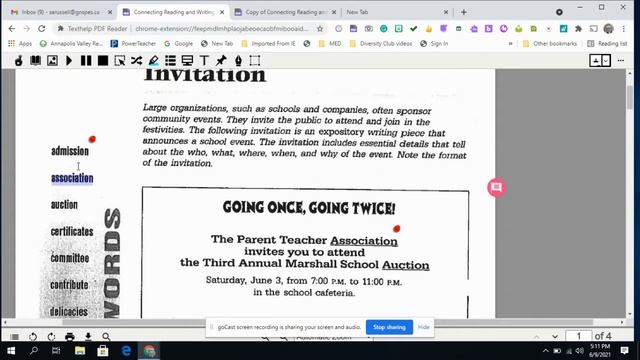Show the hidden bookmarks overflow chevron

pyautogui.click(x=510, y=43)
